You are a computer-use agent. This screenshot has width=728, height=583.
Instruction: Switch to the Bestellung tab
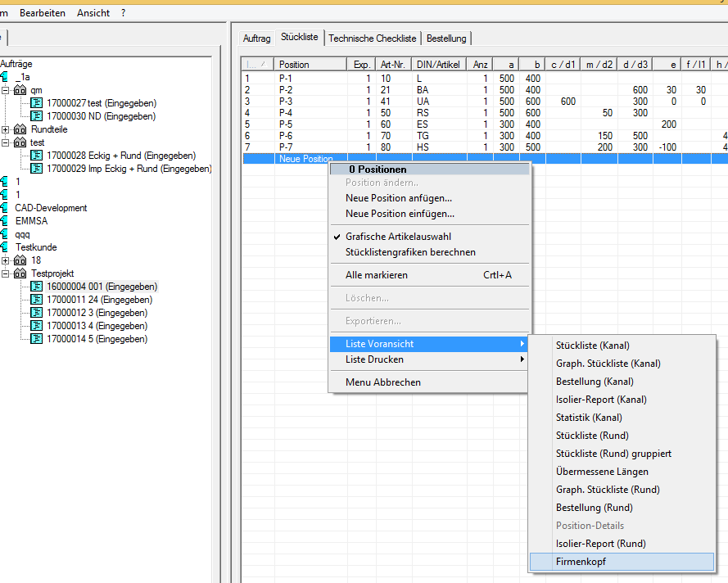pyautogui.click(x=446, y=38)
